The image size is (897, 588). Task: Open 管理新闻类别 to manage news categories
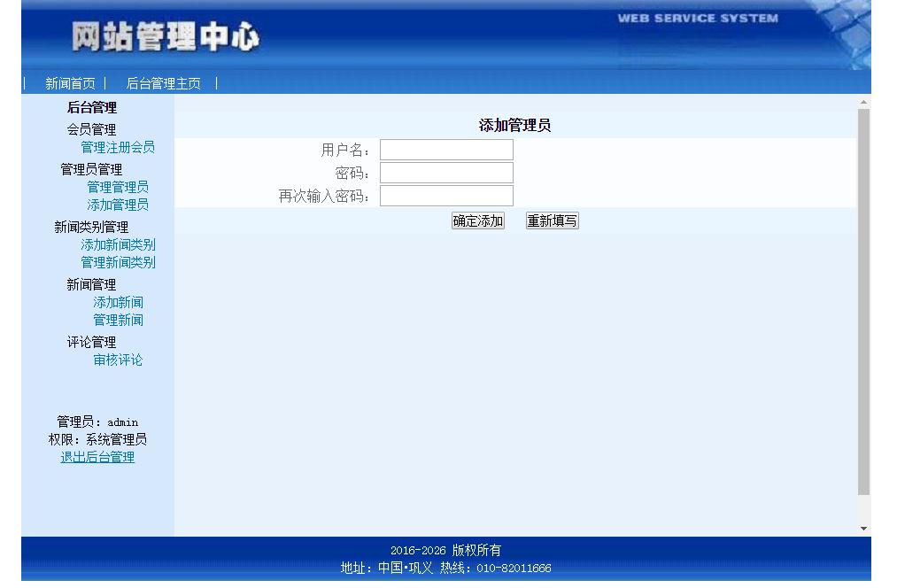pos(118,262)
